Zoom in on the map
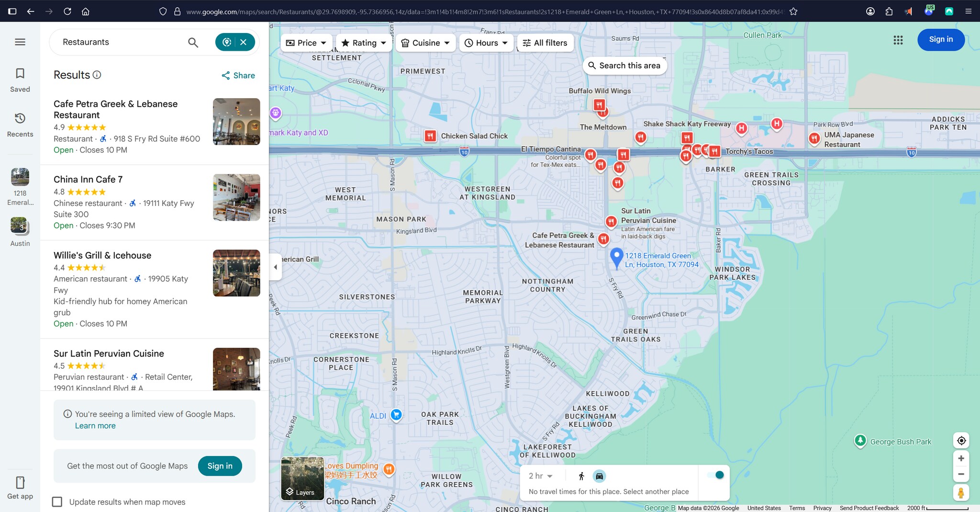The width and height of the screenshot is (980, 512). point(961,458)
